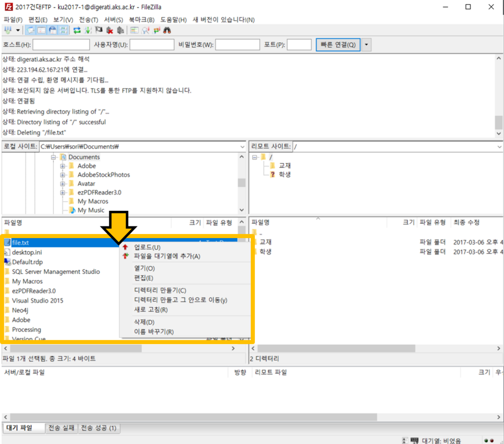
Task: Open the quick connect history dropdown arrow
Action: tap(367, 45)
